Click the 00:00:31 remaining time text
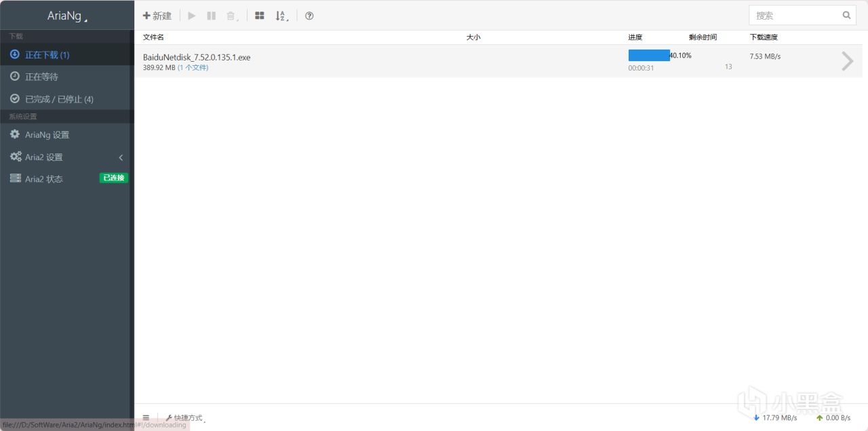868x431 pixels. 641,68
